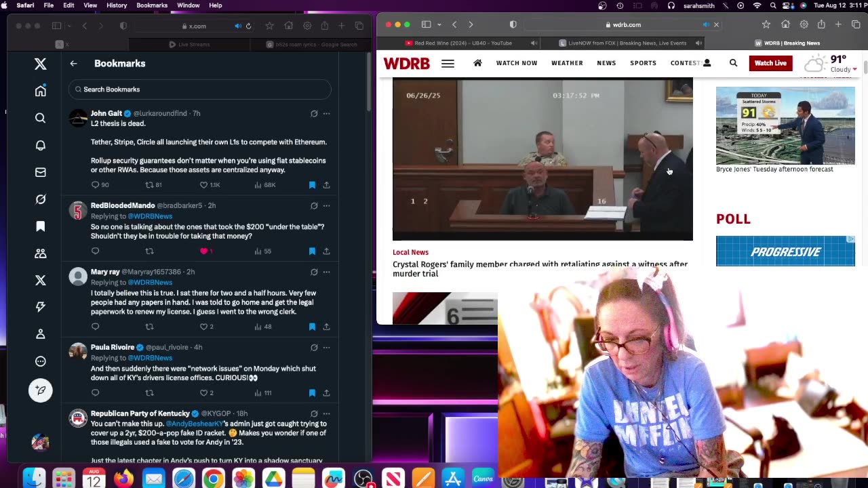Go to WDRB home icon
Image resolution: width=868 pixels, height=488 pixels.
(477, 63)
